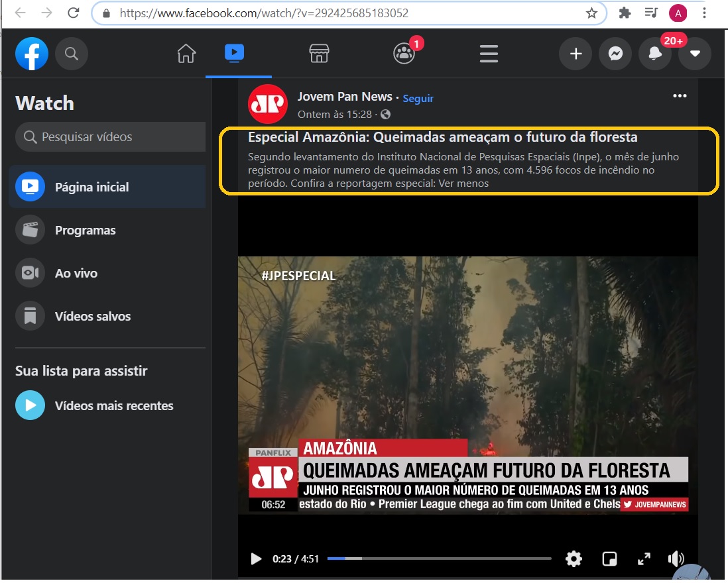Open the Groups tab with notification badge
Image resolution: width=728 pixels, height=583 pixels.
(x=405, y=53)
